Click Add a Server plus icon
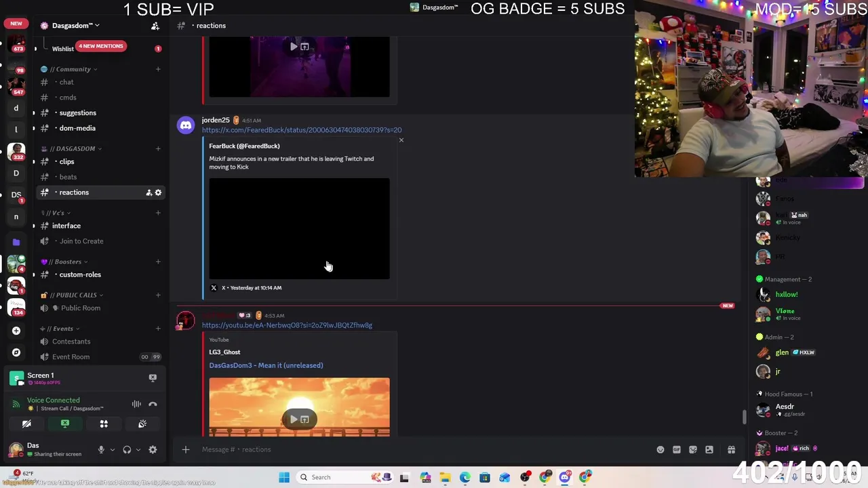The height and width of the screenshot is (488, 868). click(16, 331)
